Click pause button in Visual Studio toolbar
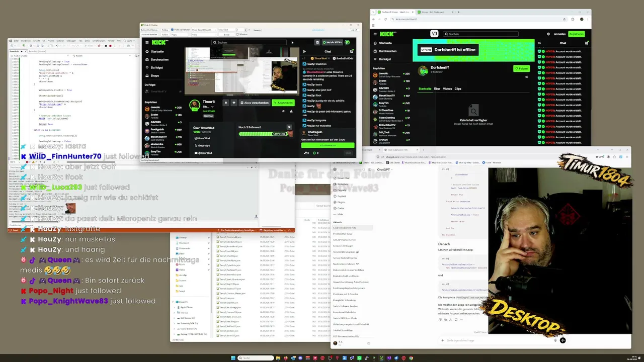 coord(106,46)
